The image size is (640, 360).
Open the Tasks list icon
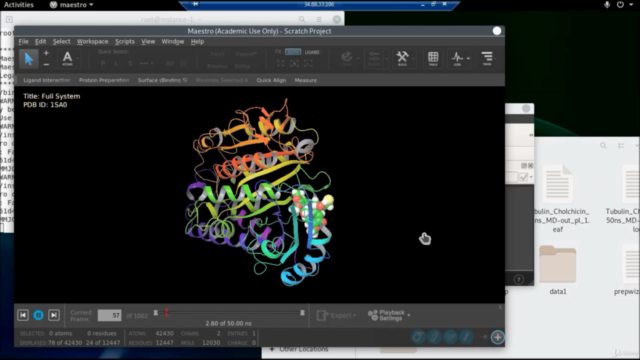(487, 58)
